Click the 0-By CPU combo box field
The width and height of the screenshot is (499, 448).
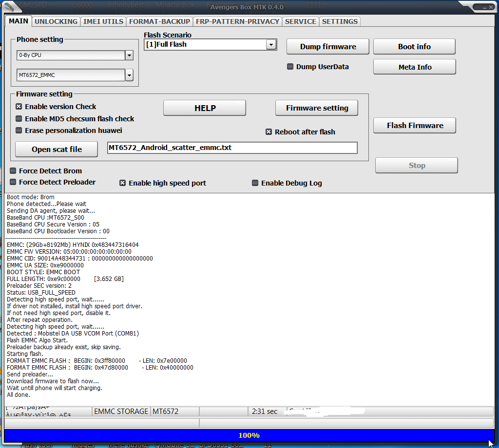(x=71, y=56)
